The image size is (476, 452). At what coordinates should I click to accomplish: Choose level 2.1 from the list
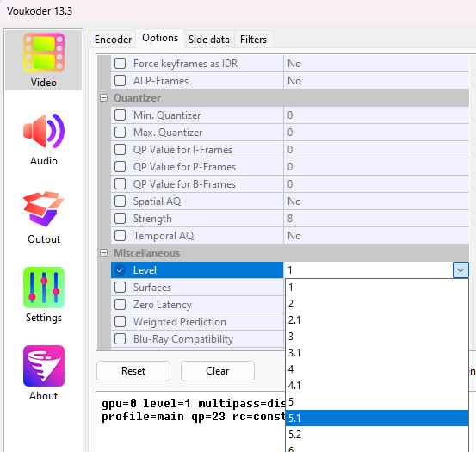click(377, 320)
